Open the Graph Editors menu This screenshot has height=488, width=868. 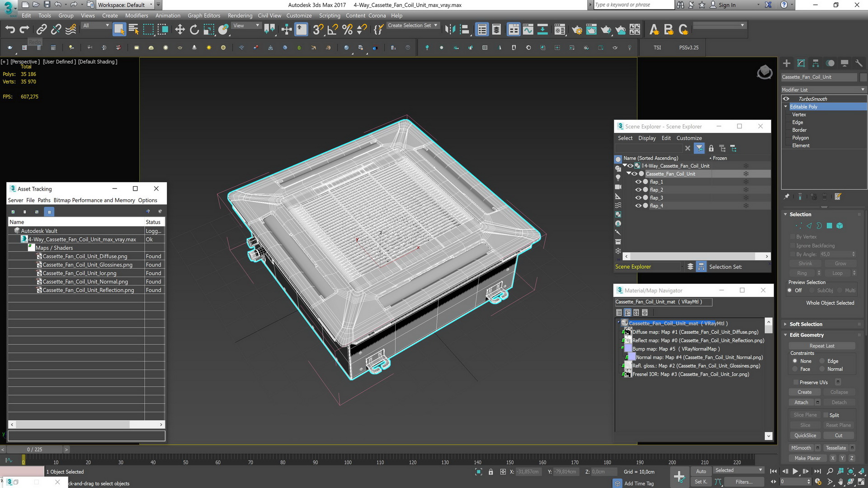(x=204, y=15)
